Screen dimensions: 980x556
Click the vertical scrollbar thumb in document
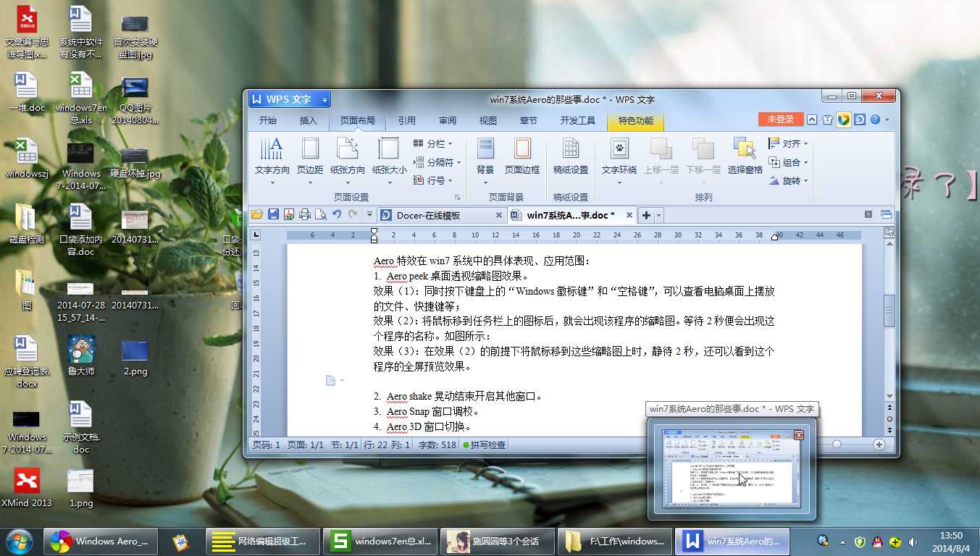tap(889, 311)
